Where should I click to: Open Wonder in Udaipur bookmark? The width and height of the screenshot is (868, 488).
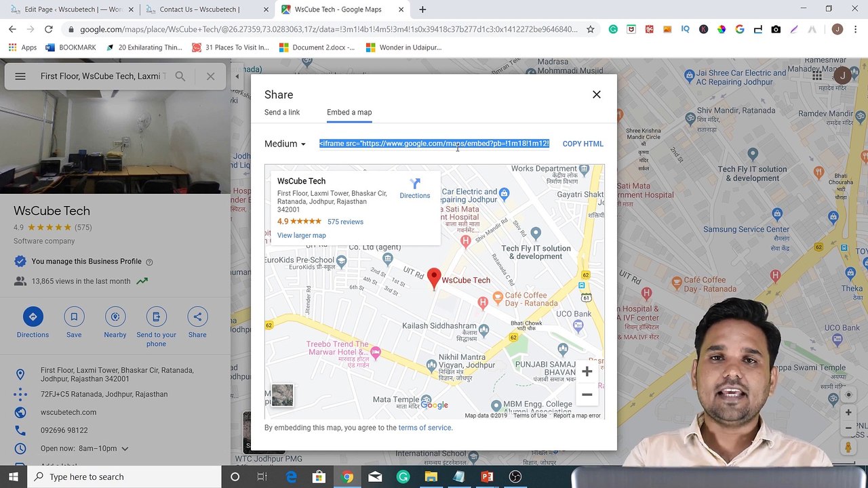[x=403, y=47]
